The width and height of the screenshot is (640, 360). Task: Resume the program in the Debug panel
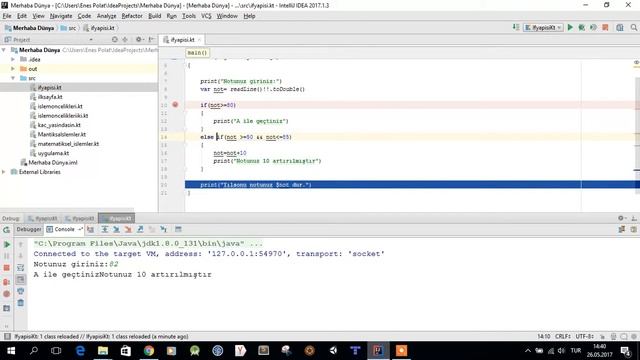click(7, 244)
